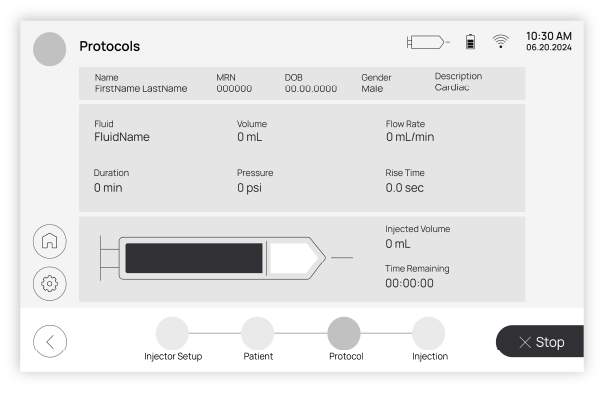Tap the syringe status icon in header
The width and height of the screenshot is (605, 393).
[x=428, y=42]
